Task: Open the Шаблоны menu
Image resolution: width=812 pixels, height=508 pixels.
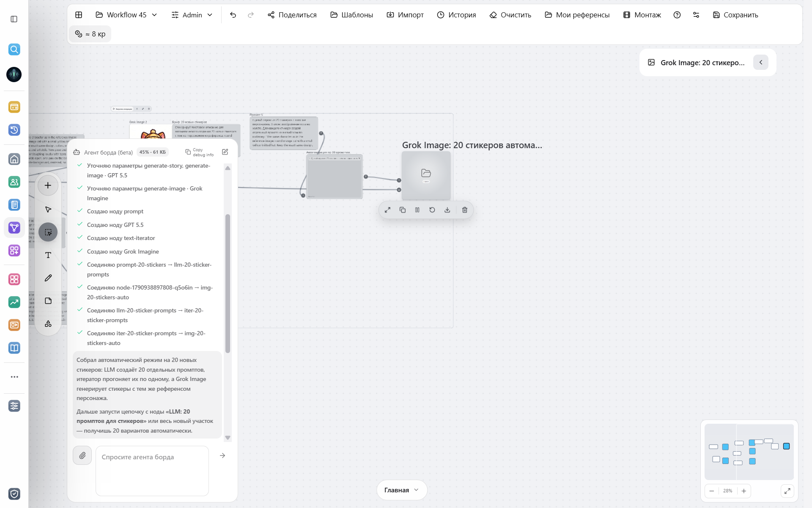Action: [x=352, y=15]
